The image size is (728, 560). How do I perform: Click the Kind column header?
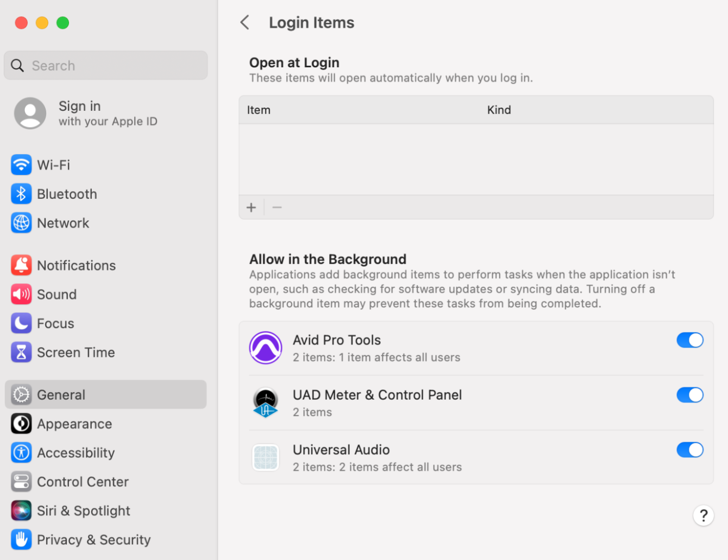(499, 110)
